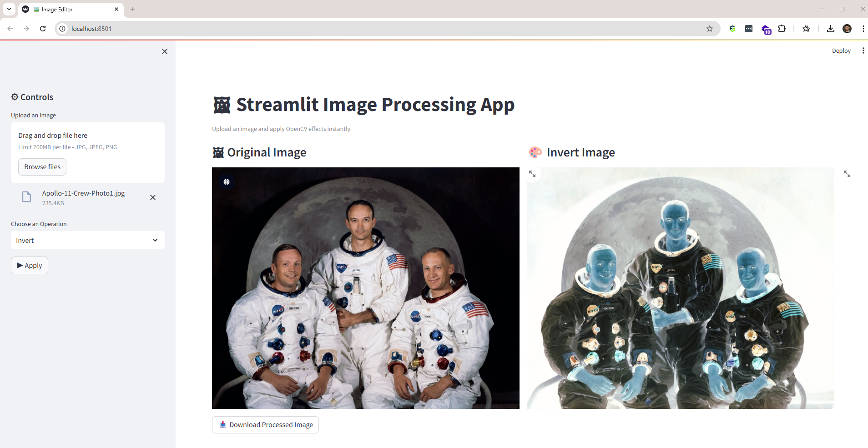This screenshot has width=868, height=448.
Task: Click Download Processed Image
Action: (x=265, y=425)
